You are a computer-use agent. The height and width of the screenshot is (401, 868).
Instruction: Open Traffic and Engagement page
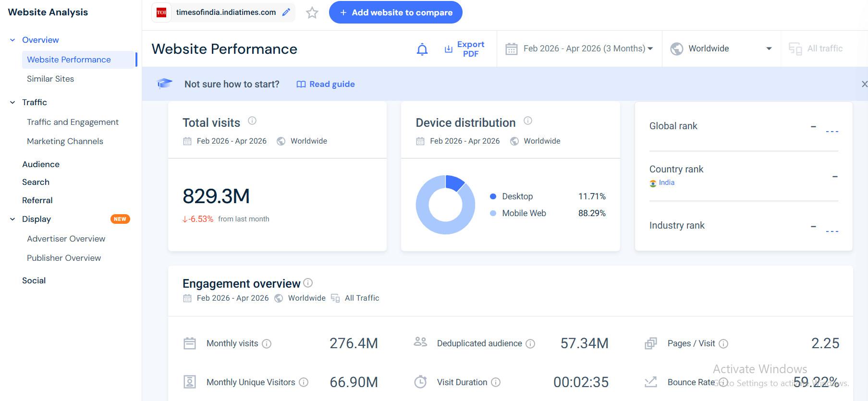73,122
